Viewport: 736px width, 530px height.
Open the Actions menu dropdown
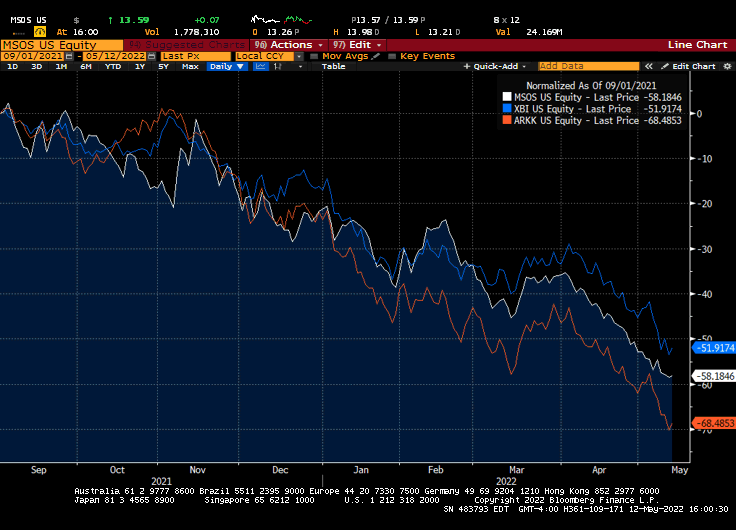[x=289, y=45]
